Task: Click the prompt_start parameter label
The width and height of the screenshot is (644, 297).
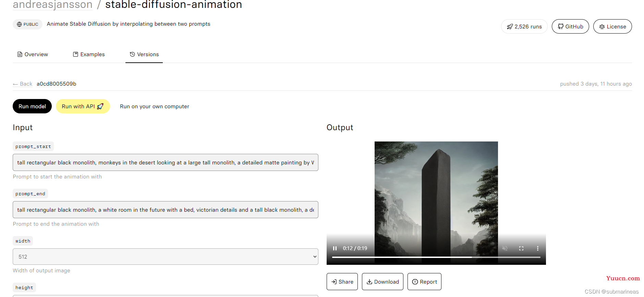Action: (33, 146)
